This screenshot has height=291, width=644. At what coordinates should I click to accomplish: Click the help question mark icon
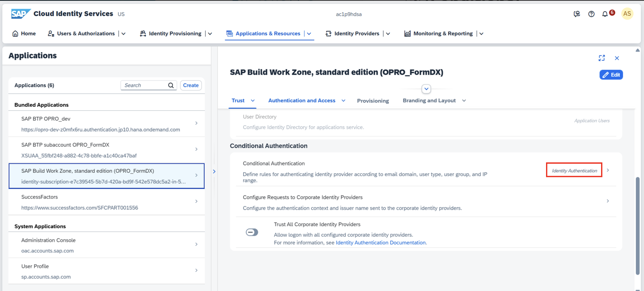pos(591,14)
